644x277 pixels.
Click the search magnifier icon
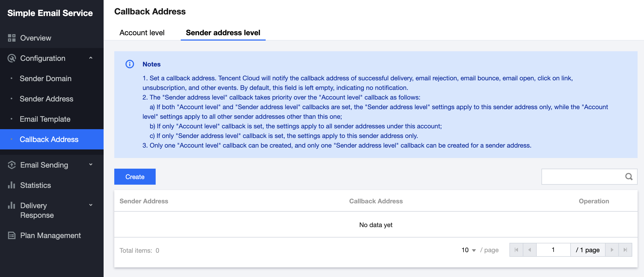(629, 177)
